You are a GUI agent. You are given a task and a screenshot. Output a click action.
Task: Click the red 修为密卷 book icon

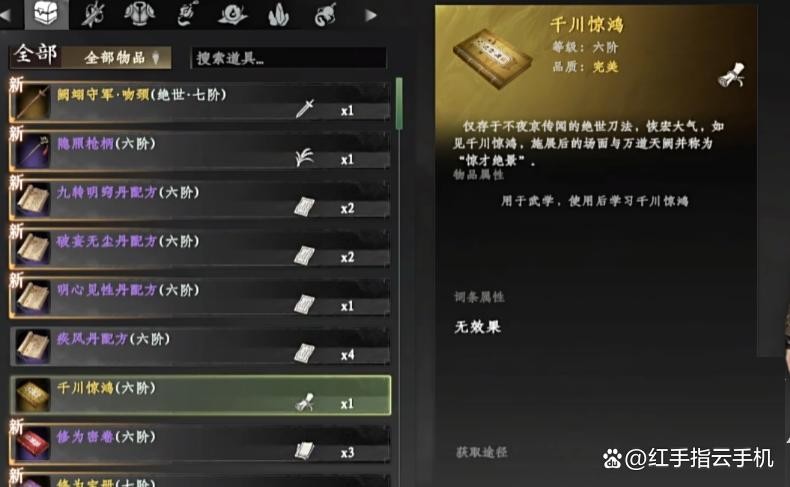pyautogui.click(x=32, y=444)
